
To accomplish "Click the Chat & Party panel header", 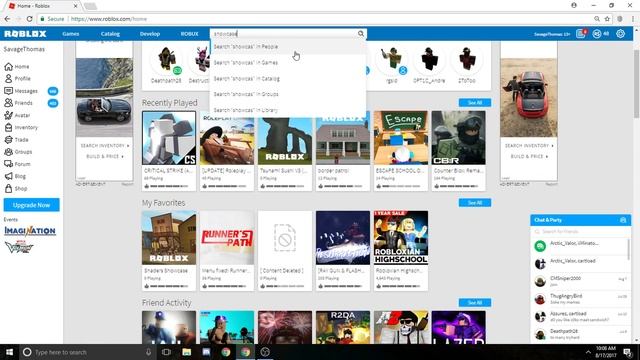I will point(580,220).
